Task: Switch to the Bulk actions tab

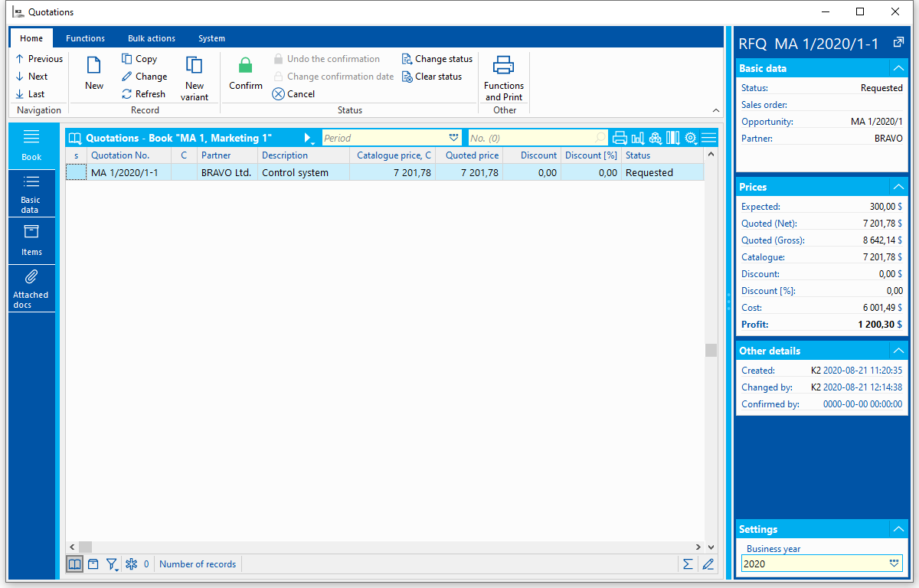Action: coord(152,38)
